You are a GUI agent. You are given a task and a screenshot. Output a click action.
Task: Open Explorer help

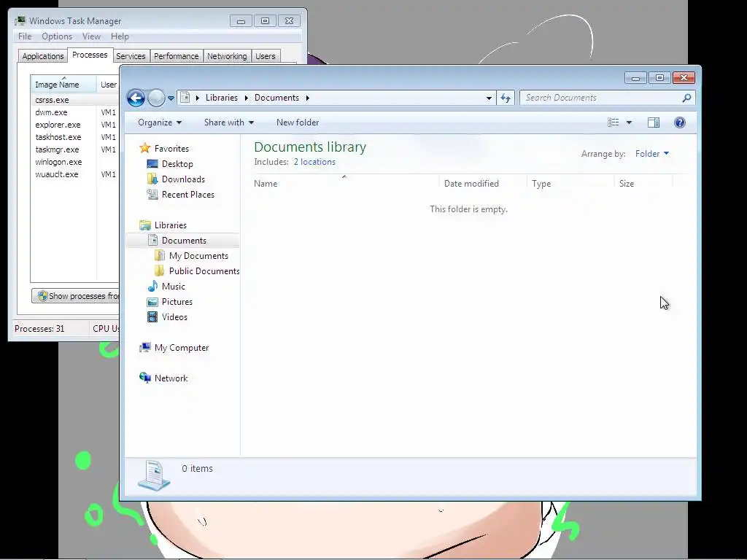(x=680, y=122)
